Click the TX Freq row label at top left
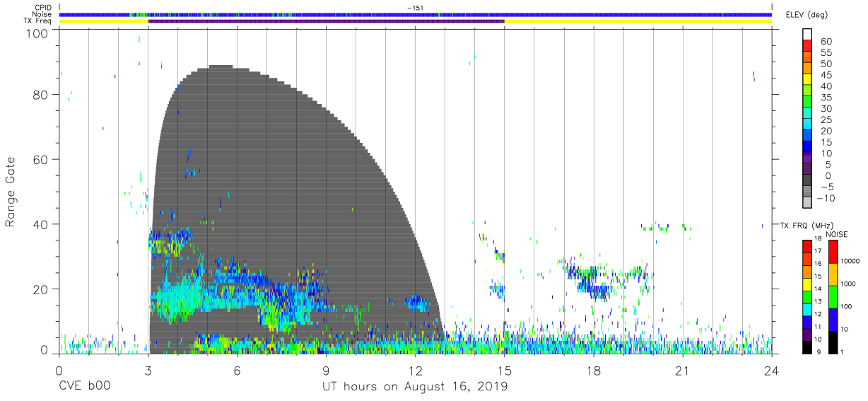This screenshot has height=401, width=868. click(x=38, y=21)
